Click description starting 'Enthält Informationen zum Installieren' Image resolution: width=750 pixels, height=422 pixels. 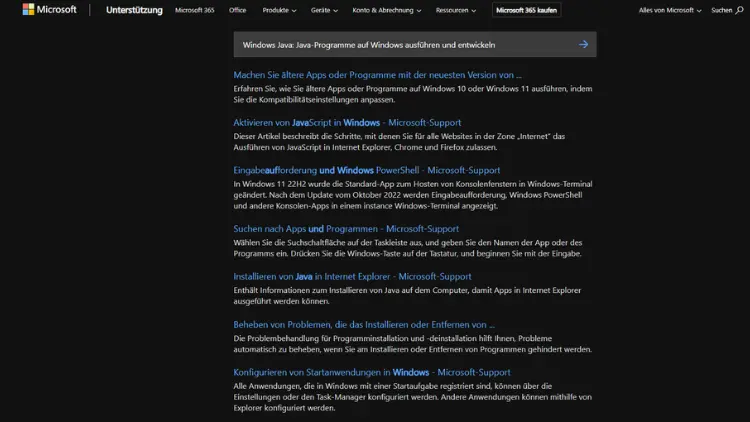[x=407, y=296]
